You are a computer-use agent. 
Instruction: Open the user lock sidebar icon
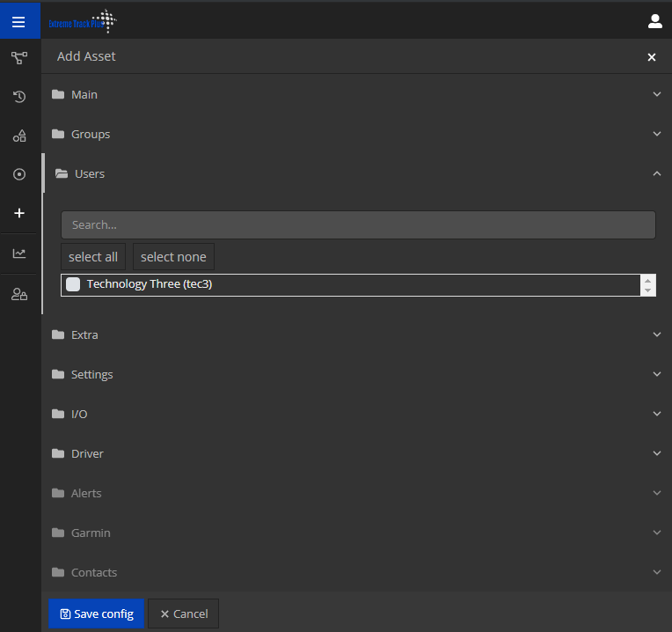tap(19, 294)
